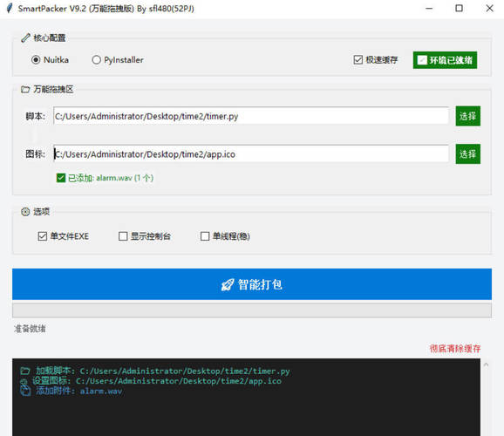Click the pencil icon beside 核心配置
Image resolution: width=504 pixels, height=436 pixels.
tap(25, 38)
